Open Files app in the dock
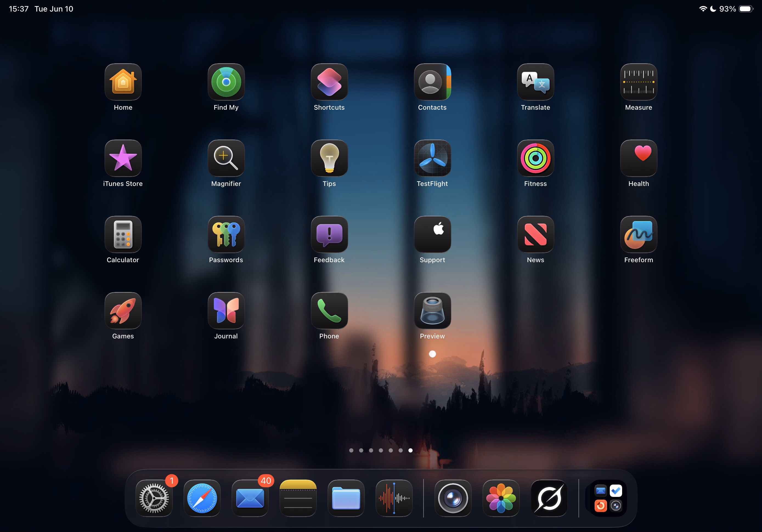 [x=346, y=498]
